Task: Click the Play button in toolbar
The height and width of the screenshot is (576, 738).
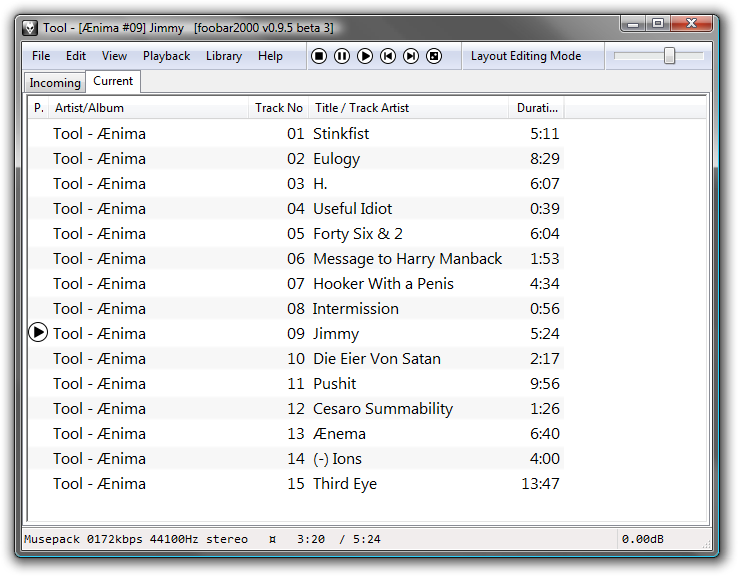Action: coord(365,56)
